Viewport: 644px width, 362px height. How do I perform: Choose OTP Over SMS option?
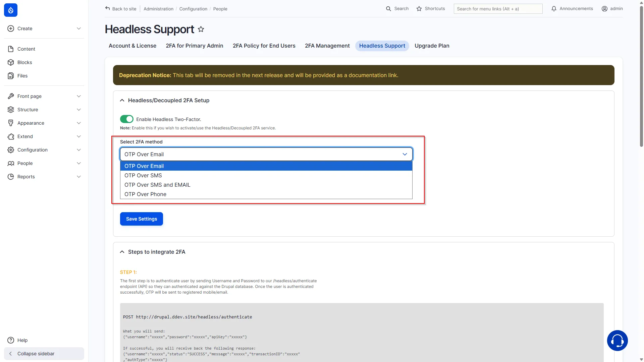click(x=266, y=175)
